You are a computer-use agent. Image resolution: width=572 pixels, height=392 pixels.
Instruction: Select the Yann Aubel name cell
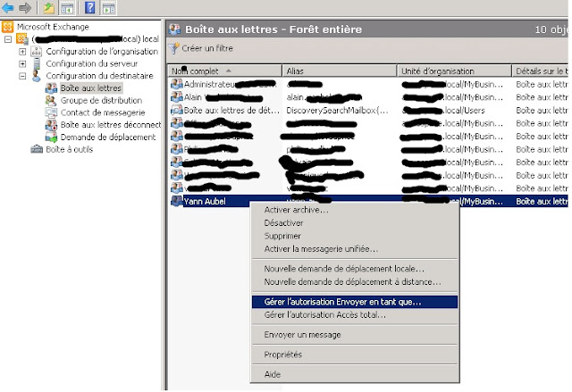click(205, 201)
